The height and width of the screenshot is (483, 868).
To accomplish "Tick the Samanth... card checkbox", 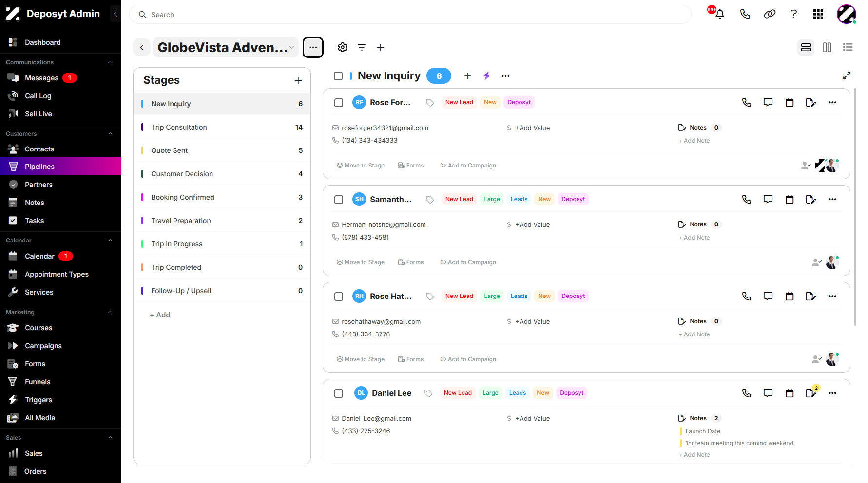I will tap(339, 200).
